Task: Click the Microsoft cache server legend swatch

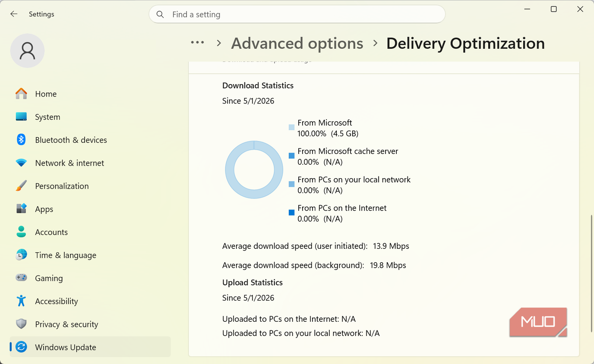Action: (x=292, y=156)
